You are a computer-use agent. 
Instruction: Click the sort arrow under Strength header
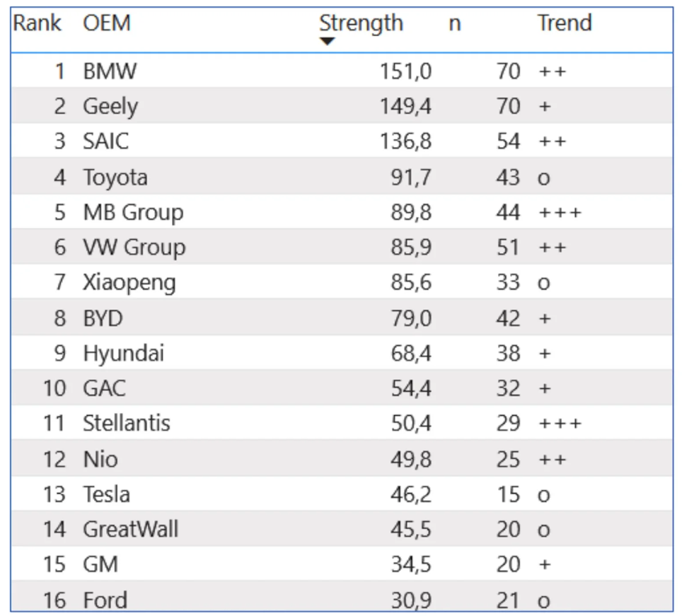tap(327, 42)
